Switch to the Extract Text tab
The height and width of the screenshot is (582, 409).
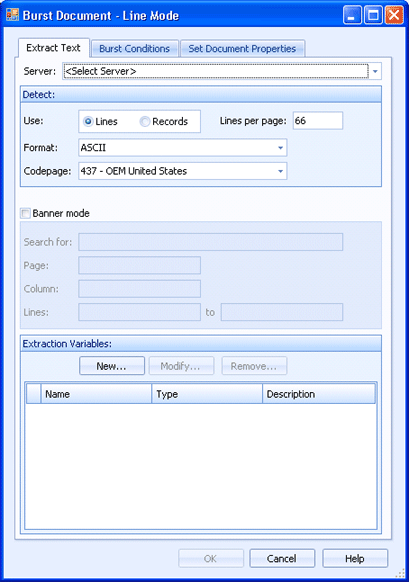53,48
